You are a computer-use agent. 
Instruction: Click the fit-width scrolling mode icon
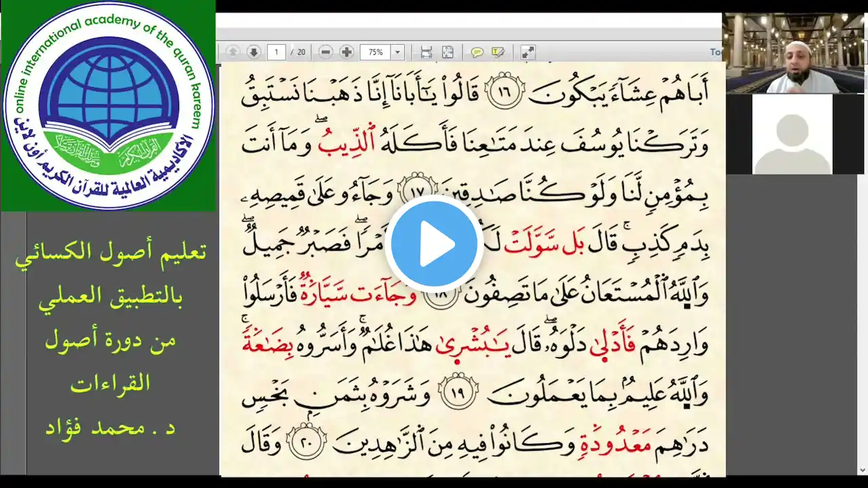pyautogui.click(x=426, y=52)
